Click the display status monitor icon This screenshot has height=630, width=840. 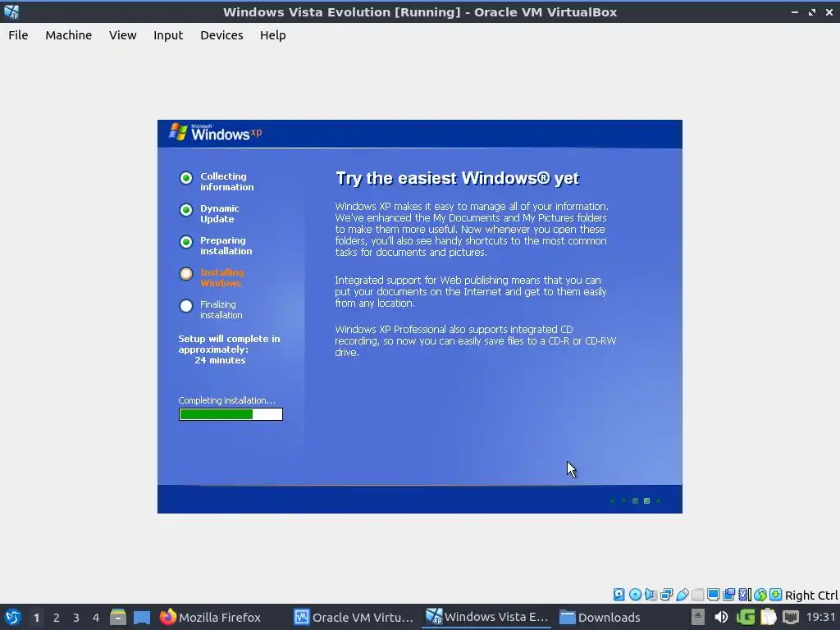(713, 594)
